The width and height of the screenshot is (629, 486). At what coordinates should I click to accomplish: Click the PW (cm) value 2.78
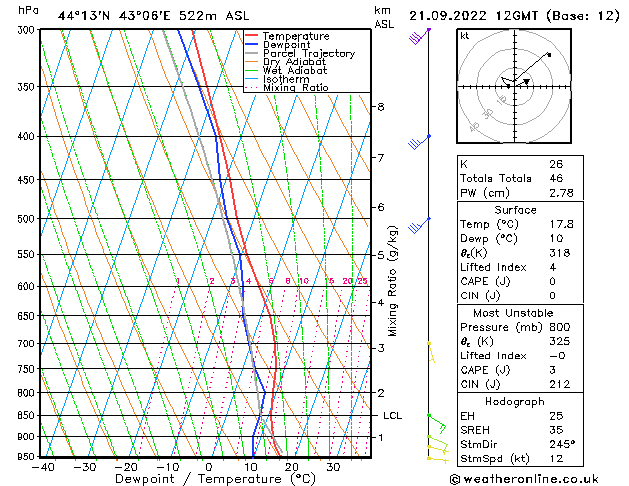coord(561,193)
